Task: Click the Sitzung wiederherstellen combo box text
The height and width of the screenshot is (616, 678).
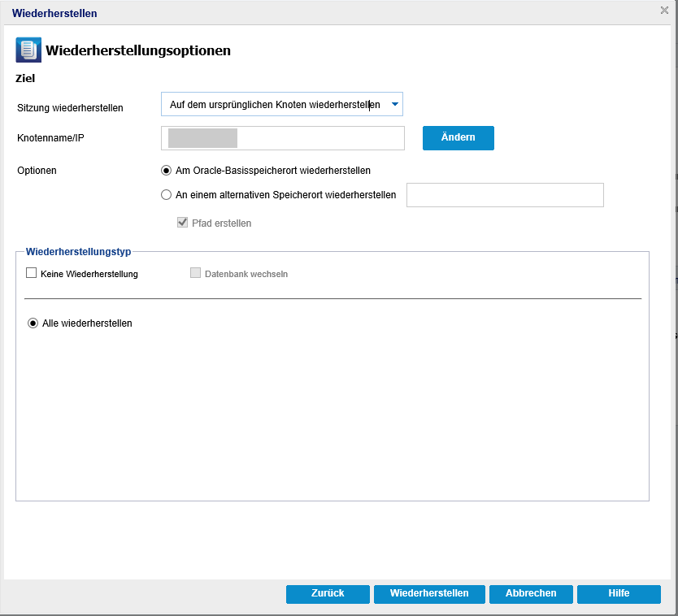Action: pos(275,105)
